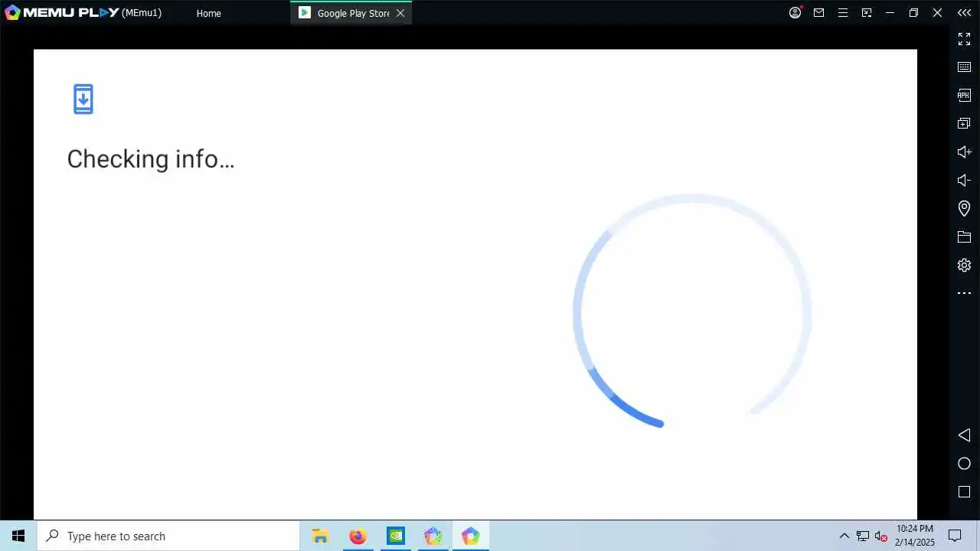The image size is (980, 551).
Task: Tap the Android Recents square button
Action: [964, 491]
